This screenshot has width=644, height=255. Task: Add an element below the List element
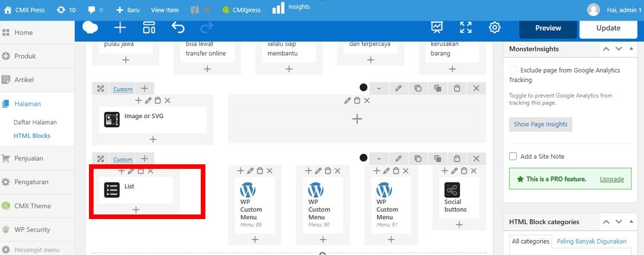coord(136,210)
